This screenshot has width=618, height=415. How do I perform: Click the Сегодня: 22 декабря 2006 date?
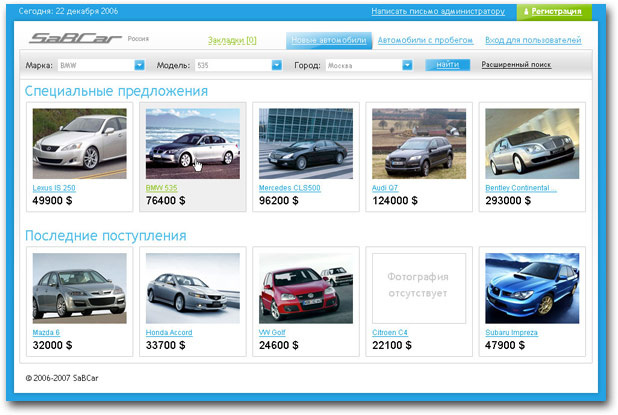click(x=68, y=11)
